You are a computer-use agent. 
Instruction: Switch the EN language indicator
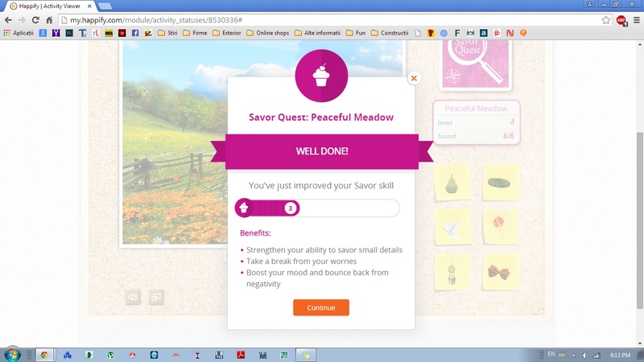pos(551,354)
